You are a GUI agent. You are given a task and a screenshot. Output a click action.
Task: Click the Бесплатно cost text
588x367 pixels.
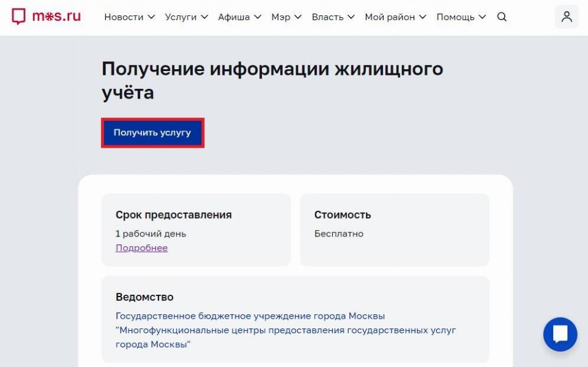pyautogui.click(x=339, y=233)
